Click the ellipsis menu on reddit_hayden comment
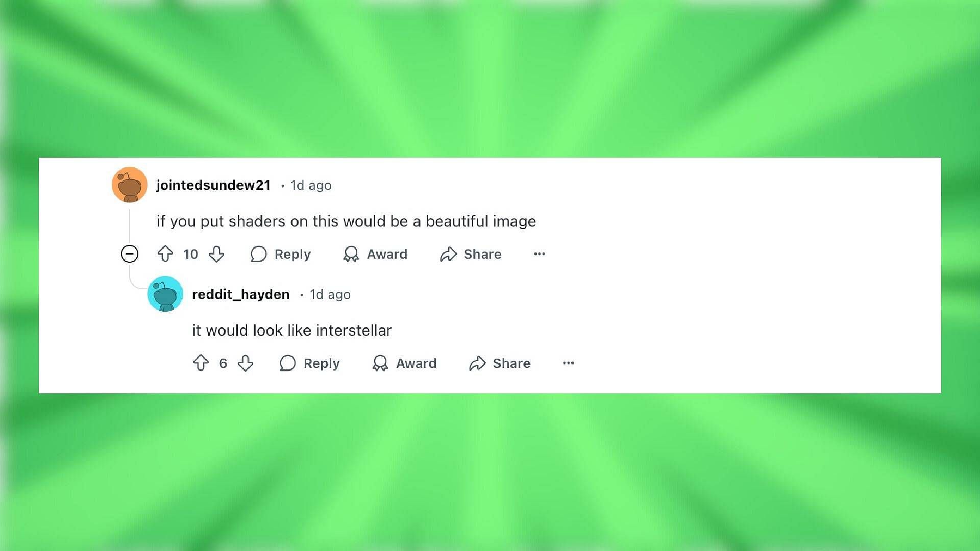Viewport: 980px width, 551px height. click(x=568, y=363)
